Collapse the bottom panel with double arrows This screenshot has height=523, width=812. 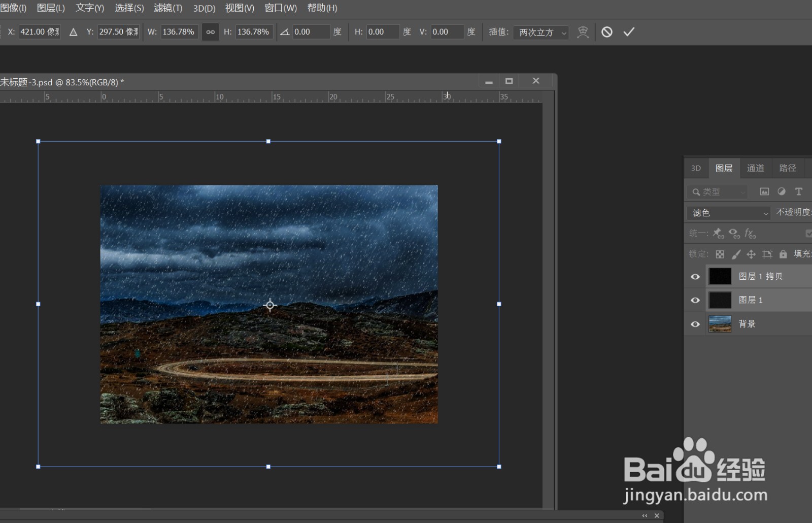tap(645, 516)
